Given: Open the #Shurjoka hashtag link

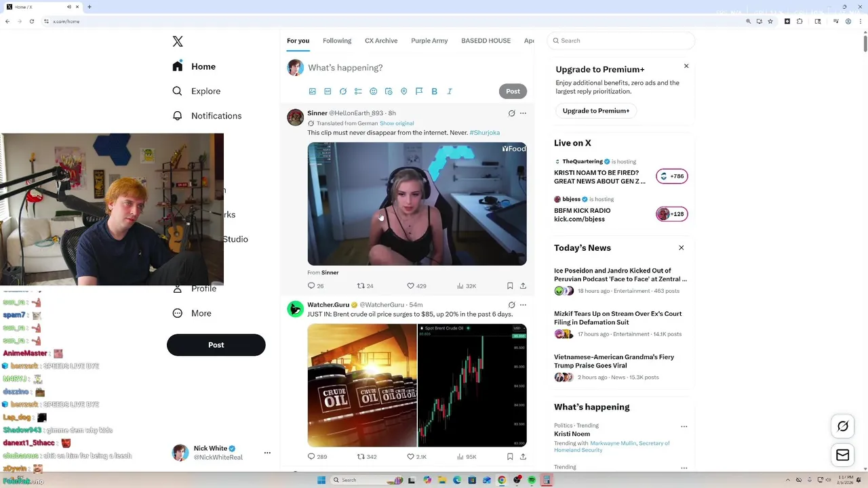Looking at the screenshot, I should pos(485,133).
